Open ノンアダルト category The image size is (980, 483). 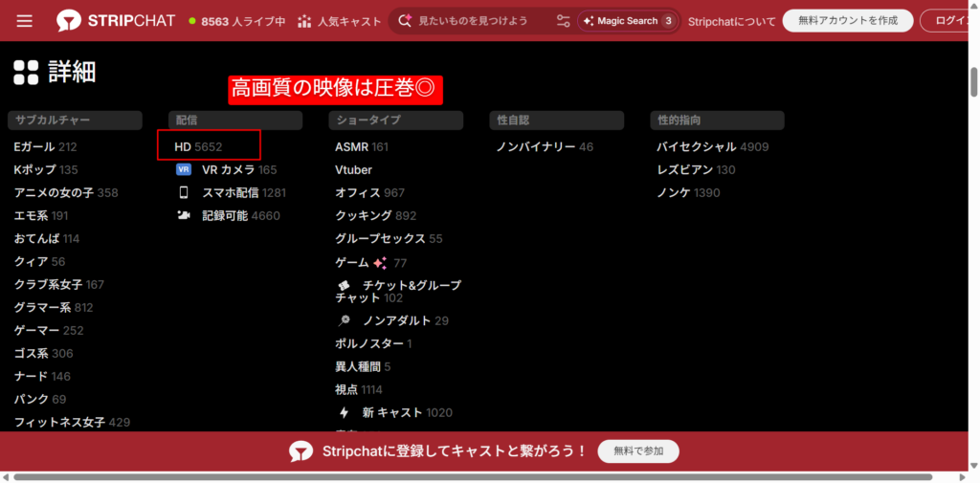pyautogui.click(x=406, y=321)
